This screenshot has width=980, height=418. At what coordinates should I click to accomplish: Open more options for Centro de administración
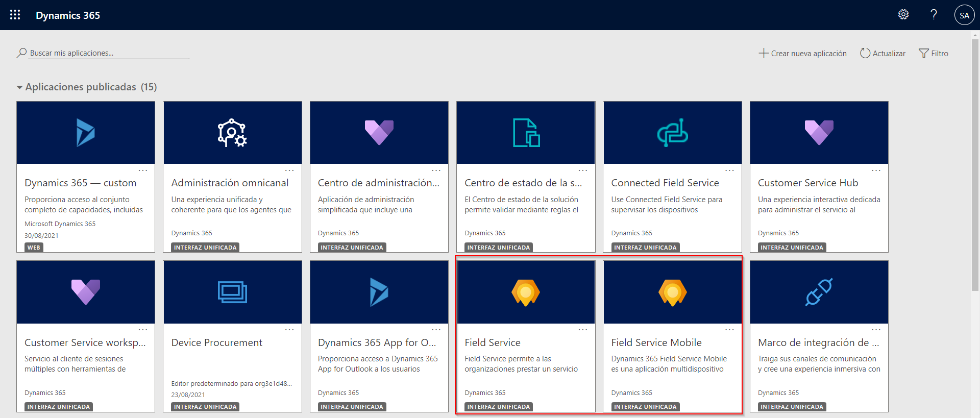point(436,170)
